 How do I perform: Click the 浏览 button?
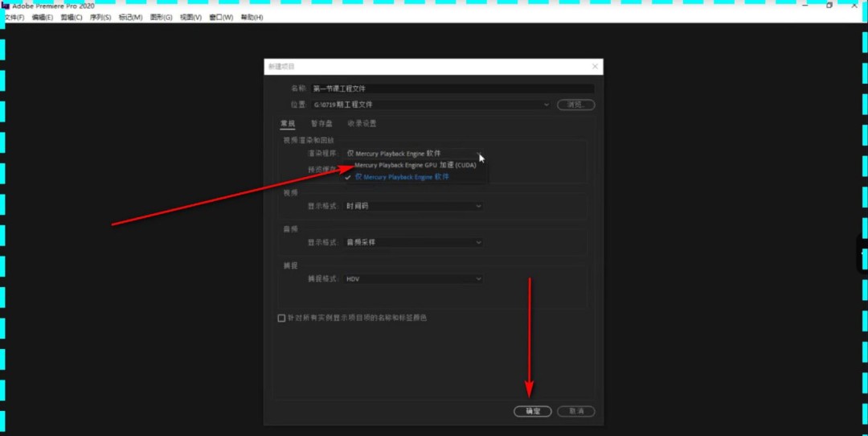575,105
